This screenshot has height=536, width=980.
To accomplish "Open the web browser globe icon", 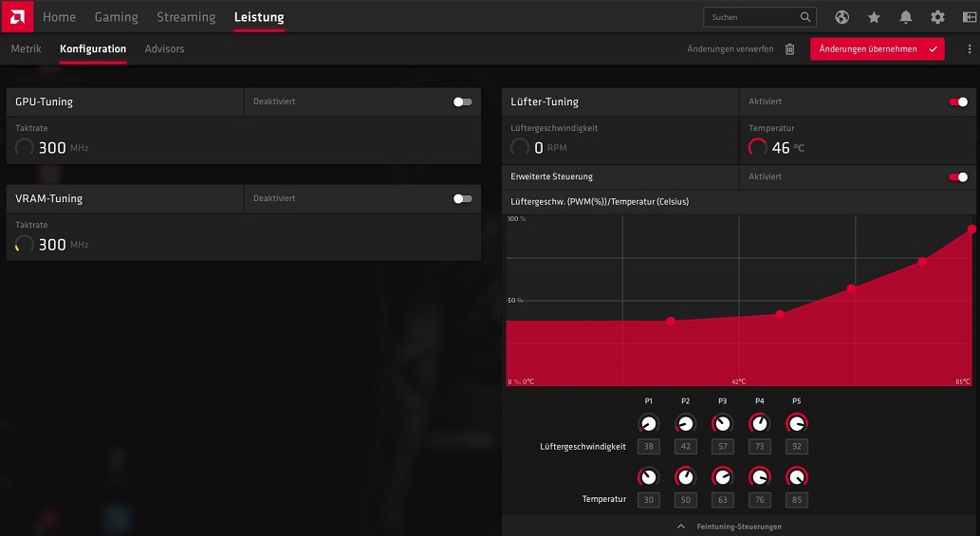I will tap(841, 17).
